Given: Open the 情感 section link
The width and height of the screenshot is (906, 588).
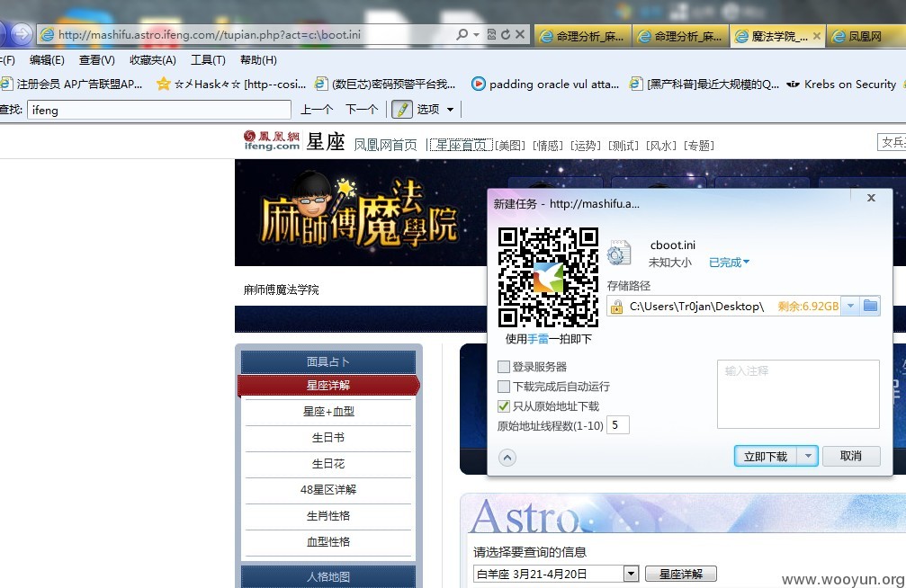Looking at the screenshot, I should [548, 146].
